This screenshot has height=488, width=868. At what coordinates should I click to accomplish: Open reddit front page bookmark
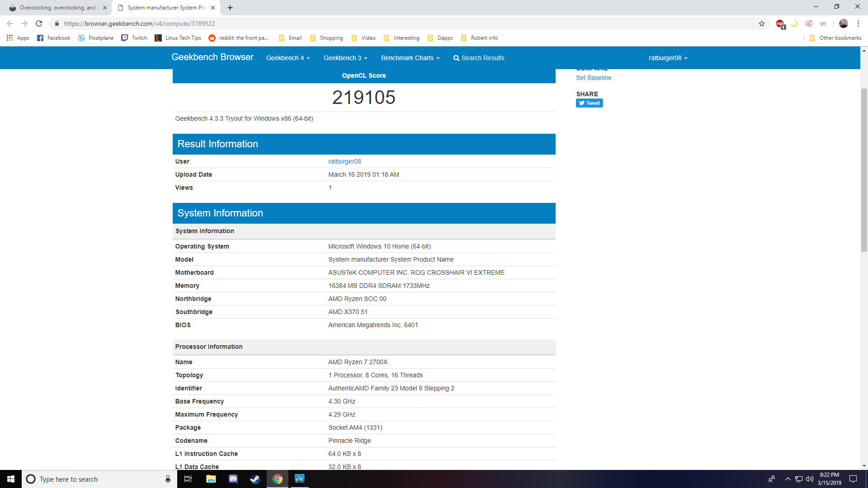[x=239, y=38]
